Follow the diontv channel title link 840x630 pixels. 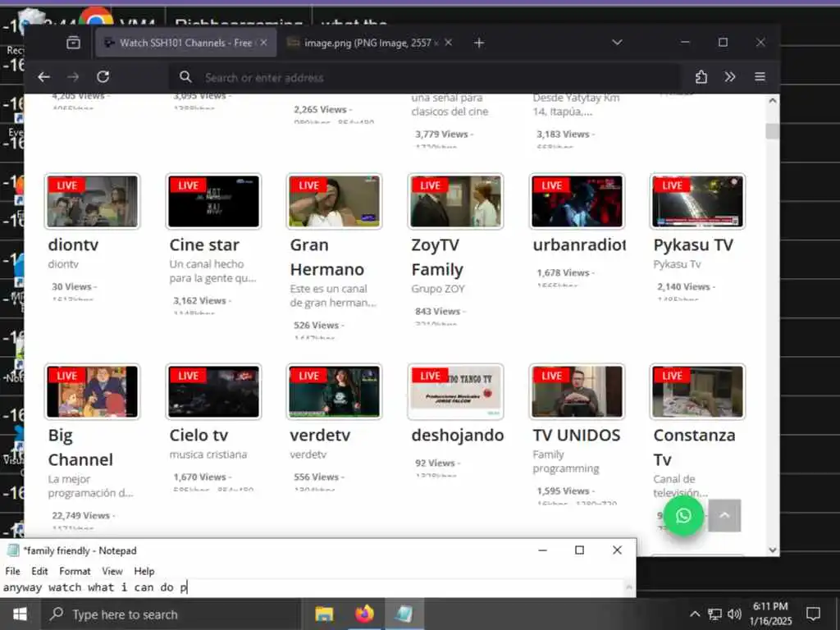[x=73, y=244]
